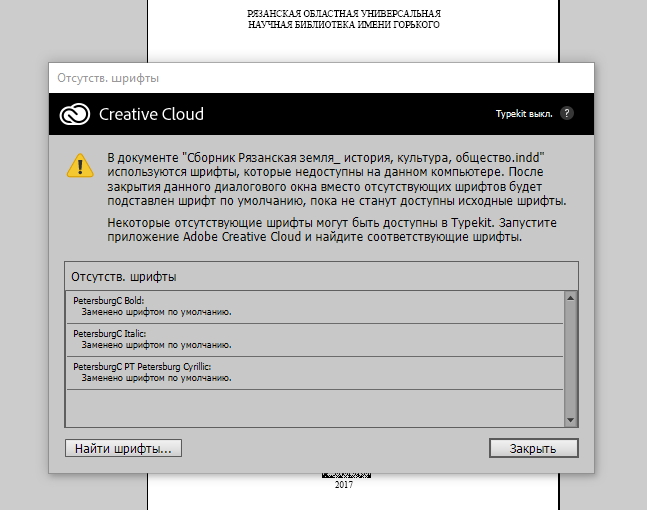
Task: Click the НАУЧНАЯ БИБЛИОТЕКА ИМЕНИ ГОРЬКОГО heading line
Action: (x=344, y=25)
